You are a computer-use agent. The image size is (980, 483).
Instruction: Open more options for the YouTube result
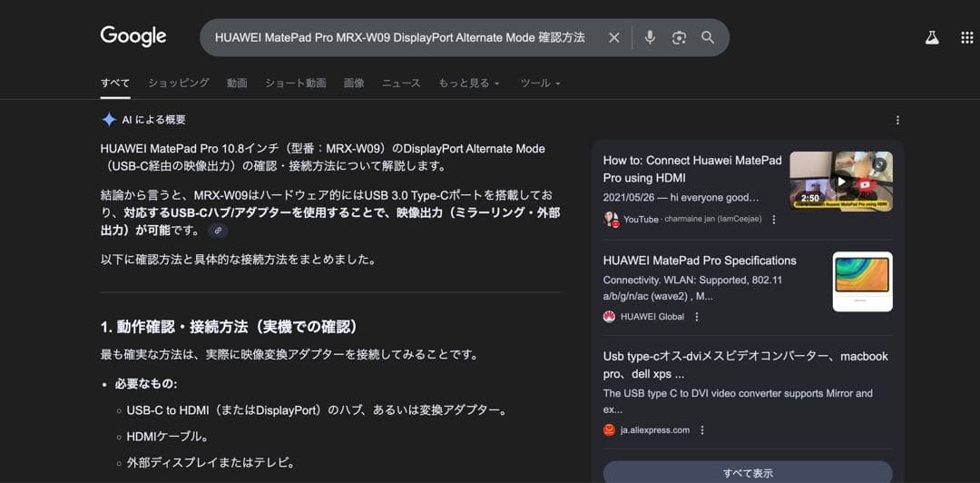coord(774,220)
